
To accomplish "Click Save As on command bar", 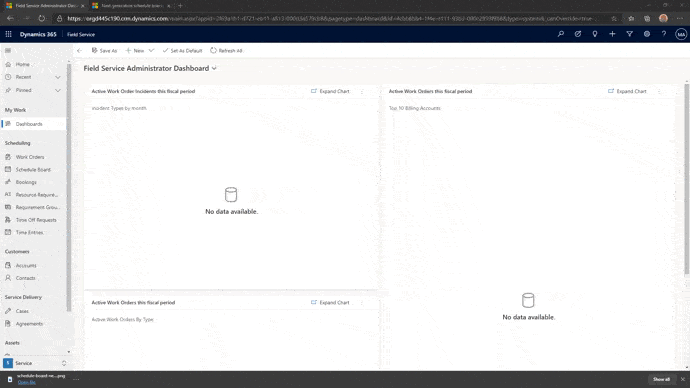I will pos(104,51).
